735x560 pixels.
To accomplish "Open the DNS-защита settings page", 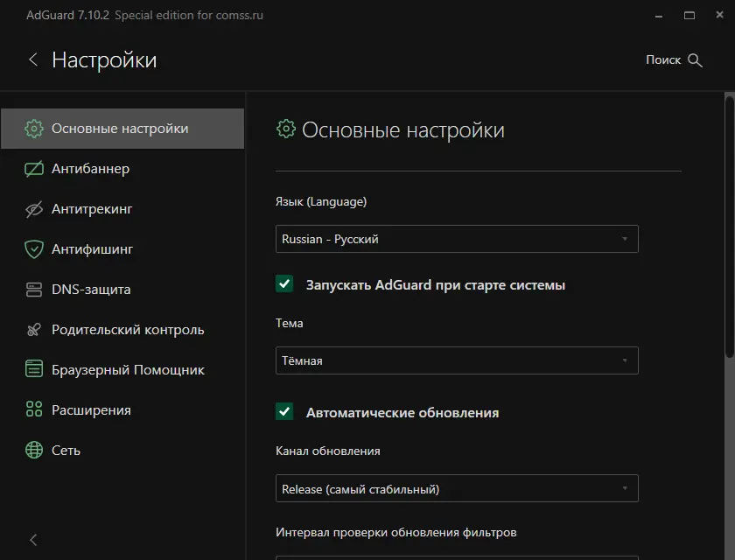I will [x=92, y=289].
